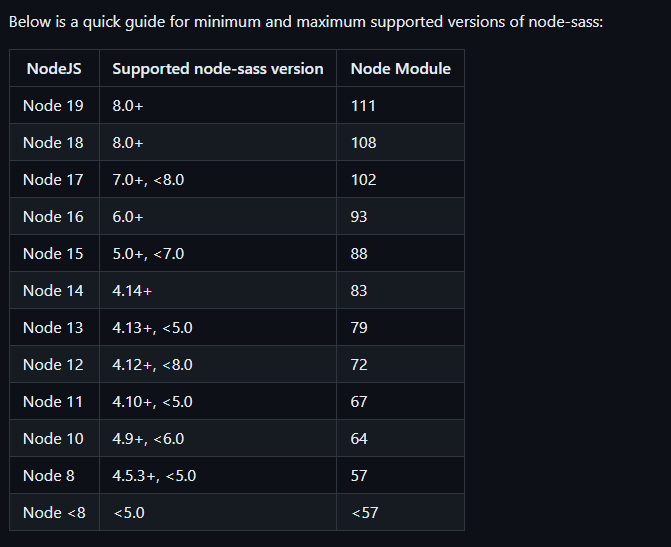
Task: Click the 4.9+, <6.0 version cell
Action: click(148, 439)
